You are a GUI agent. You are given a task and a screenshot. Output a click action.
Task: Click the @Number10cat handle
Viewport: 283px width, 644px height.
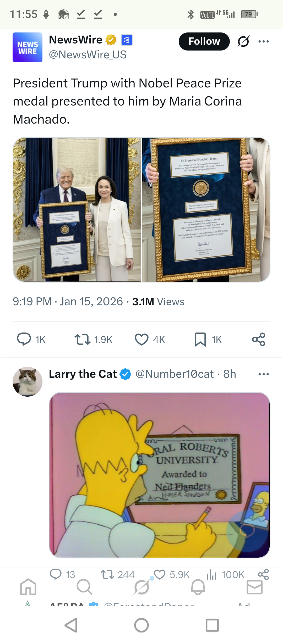point(175,374)
